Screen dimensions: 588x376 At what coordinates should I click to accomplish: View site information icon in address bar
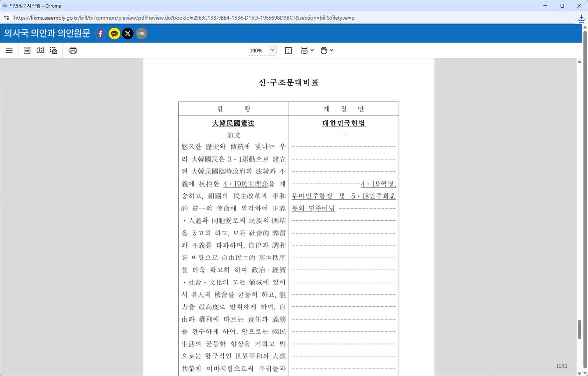click(6, 18)
